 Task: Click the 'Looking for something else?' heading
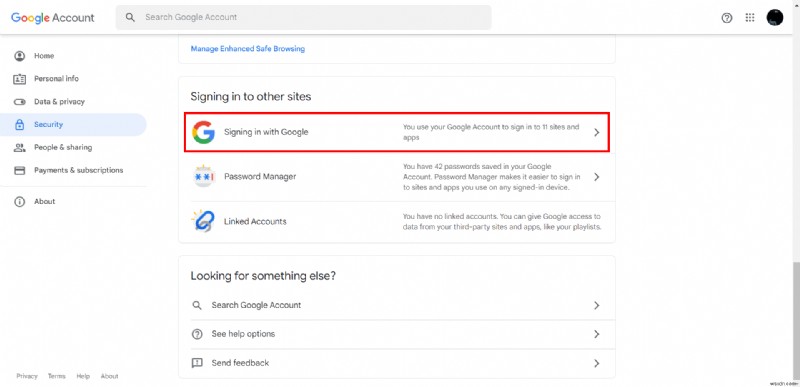263,276
